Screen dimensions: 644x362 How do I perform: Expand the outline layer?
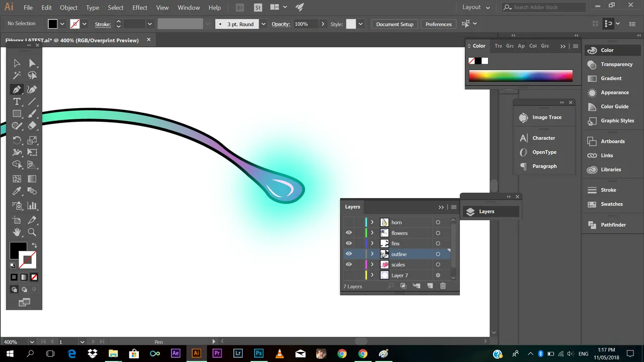[372, 254]
